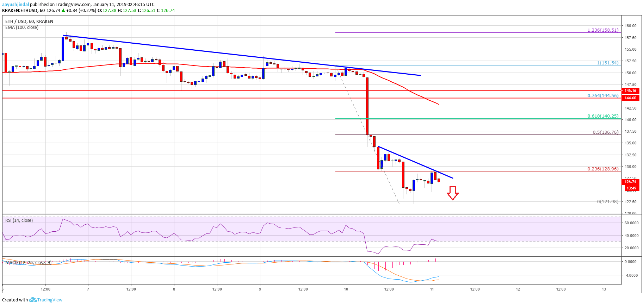
Task: Click the date 7 on time axis
Action: 88,289
